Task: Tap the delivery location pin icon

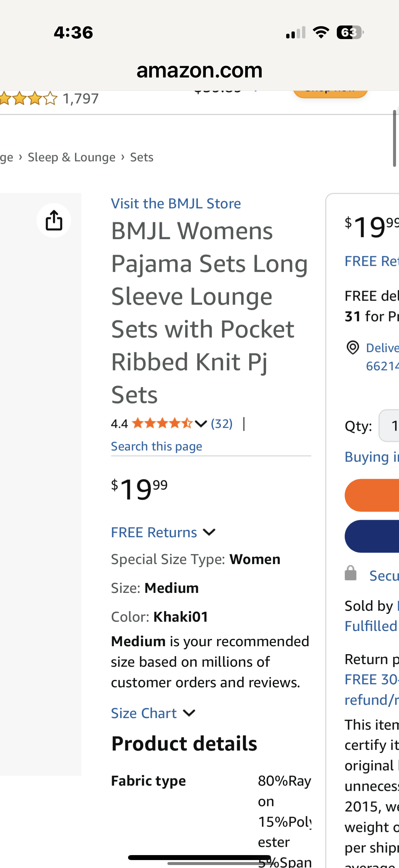Action: pyautogui.click(x=353, y=348)
